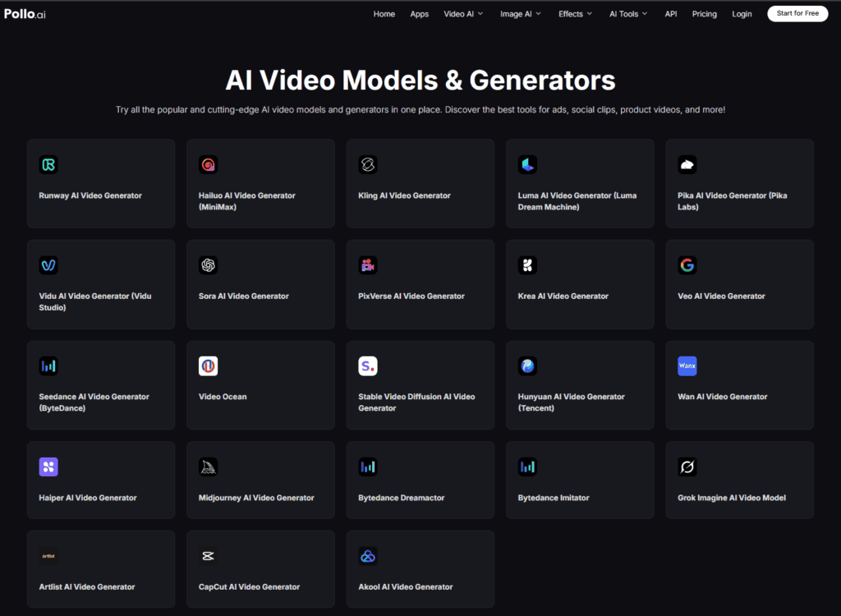
Task: Click the Hunyuan Tencent logo icon
Action: point(527,366)
